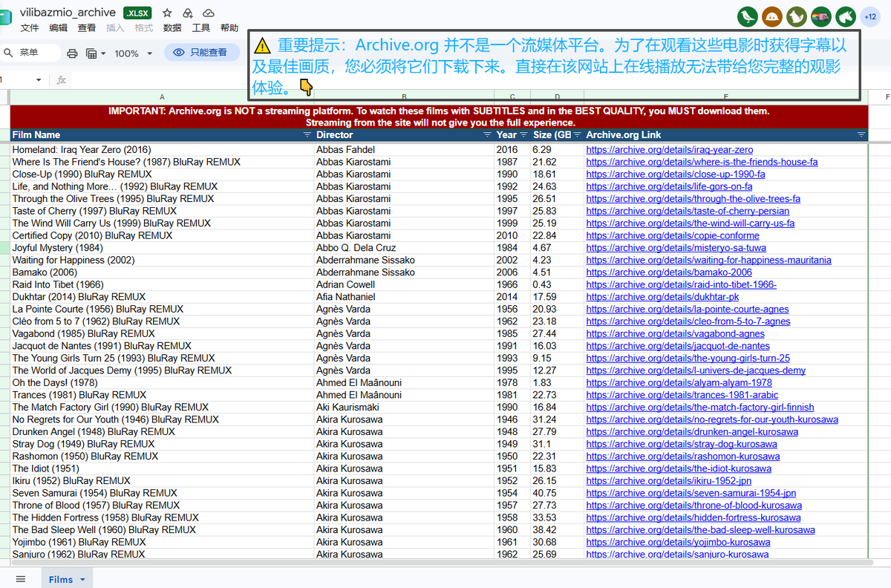View the anonymous unicorn collaborator avatar

point(845,16)
